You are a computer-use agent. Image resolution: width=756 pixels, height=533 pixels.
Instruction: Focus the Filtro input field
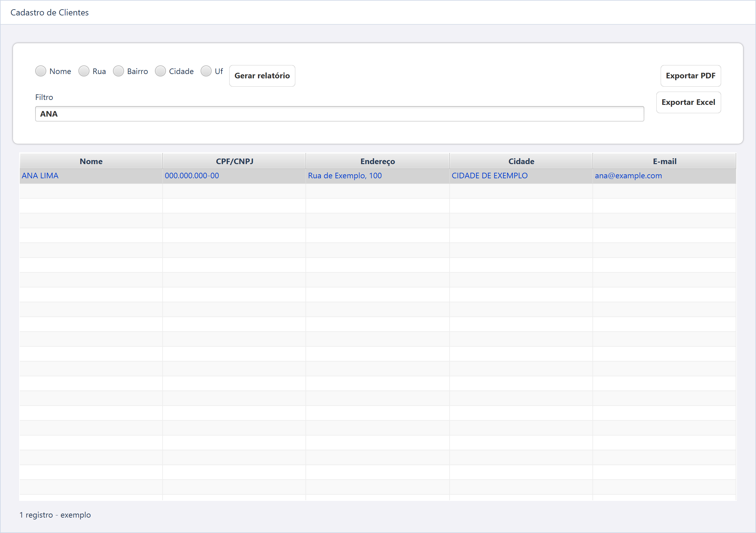(339, 114)
